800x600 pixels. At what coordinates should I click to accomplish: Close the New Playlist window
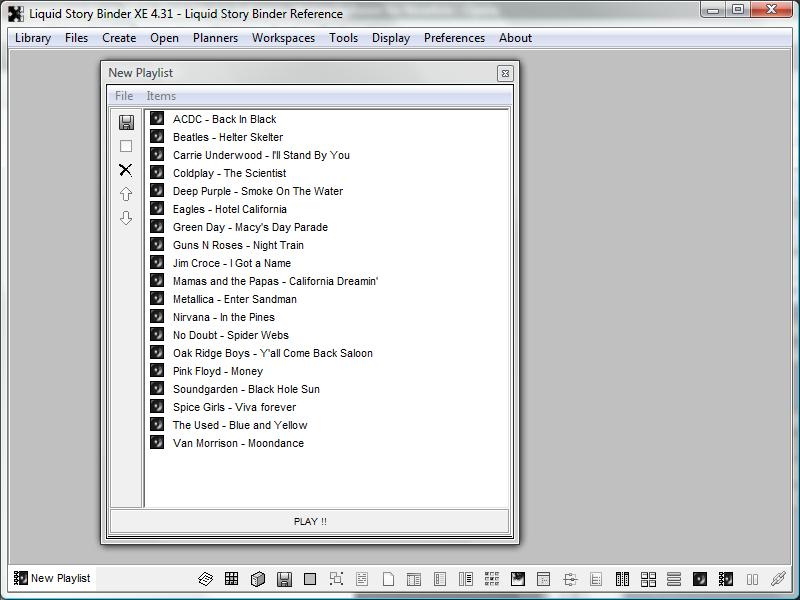pyautogui.click(x=505, y=73)
